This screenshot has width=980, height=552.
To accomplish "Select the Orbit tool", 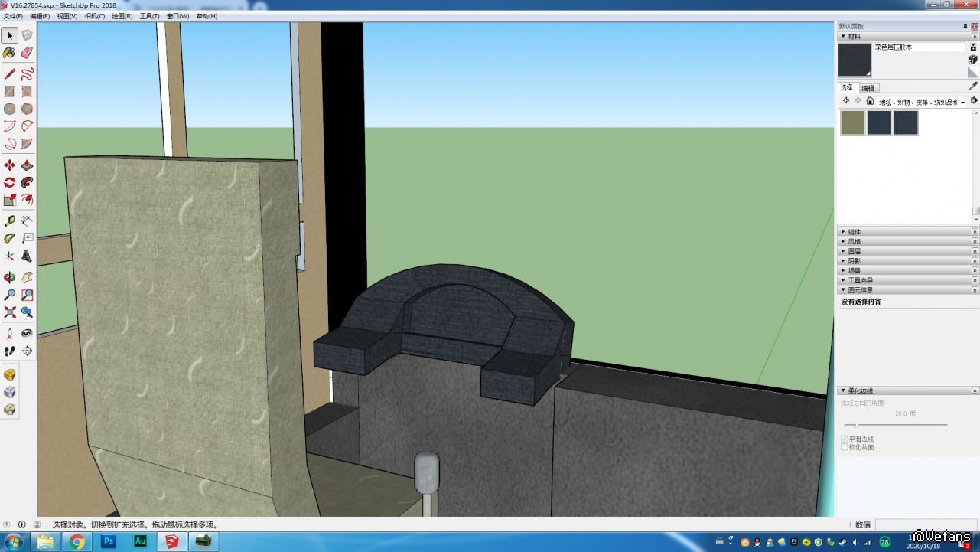I will pos(9,277).
